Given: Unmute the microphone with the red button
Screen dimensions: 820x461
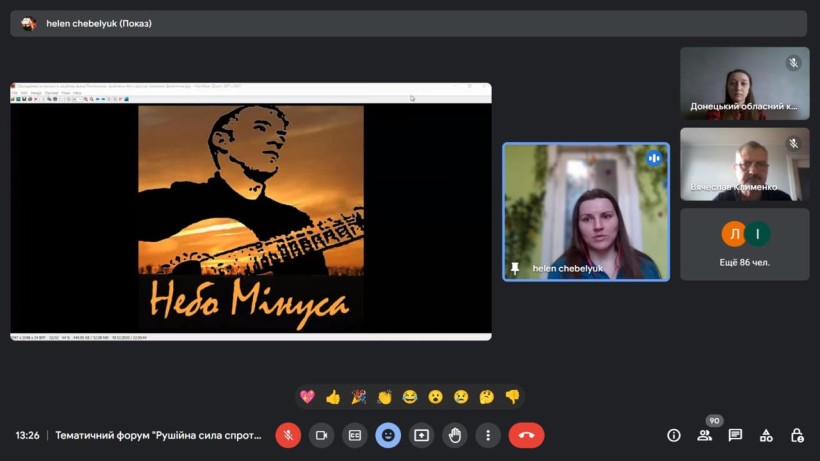Looking at the screenshot, I should click(x=288, y=435).
